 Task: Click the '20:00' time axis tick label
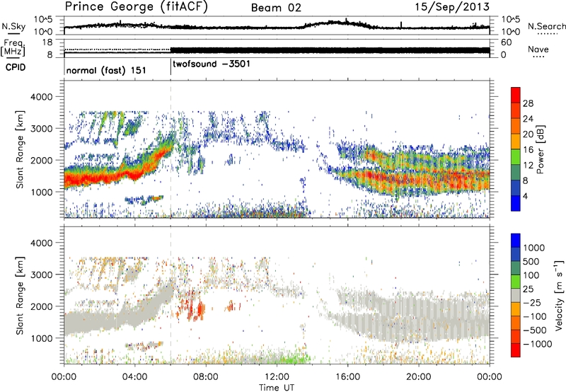[419, 377]
